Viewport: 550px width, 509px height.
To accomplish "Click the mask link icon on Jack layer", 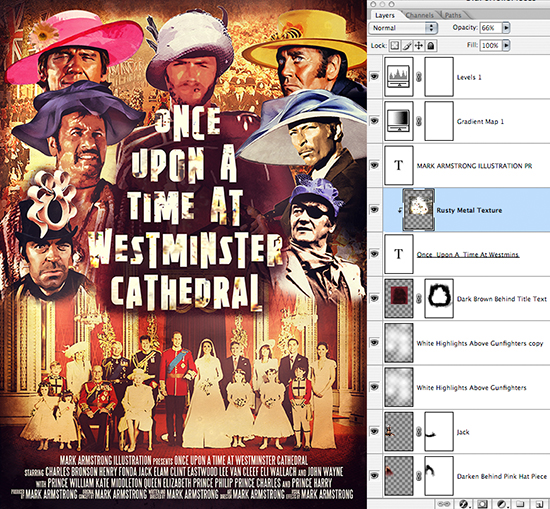I will click(419, 432).
